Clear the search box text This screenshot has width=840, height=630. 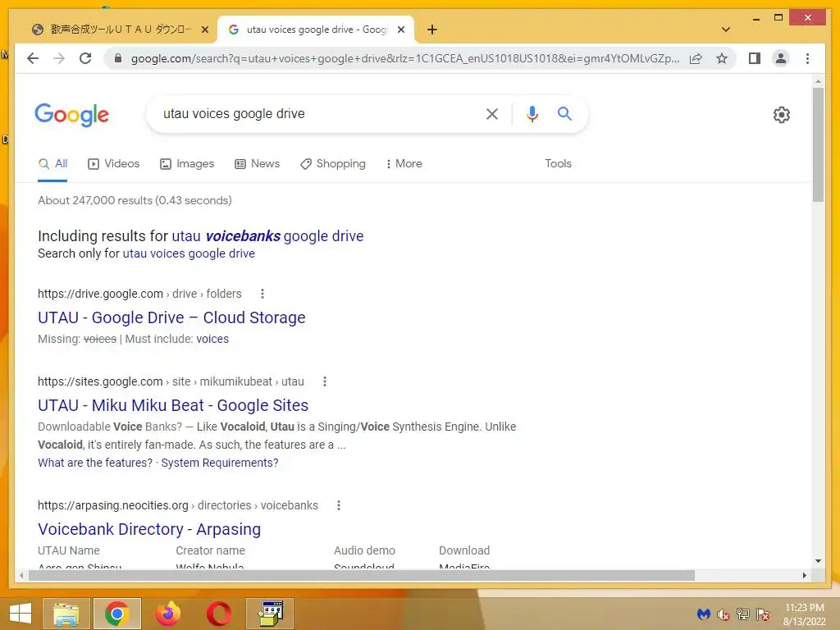(x=492, y=113)
